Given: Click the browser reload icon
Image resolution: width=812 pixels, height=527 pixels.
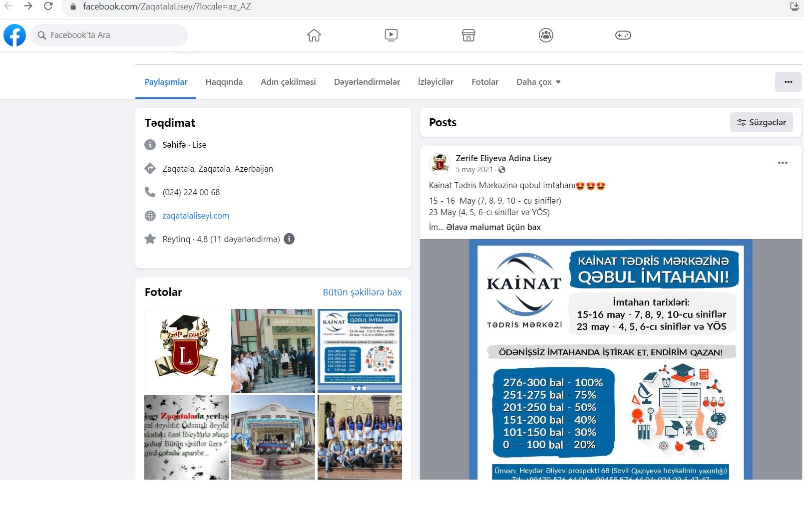Looking at the screenshot, I should click(48, 6).
